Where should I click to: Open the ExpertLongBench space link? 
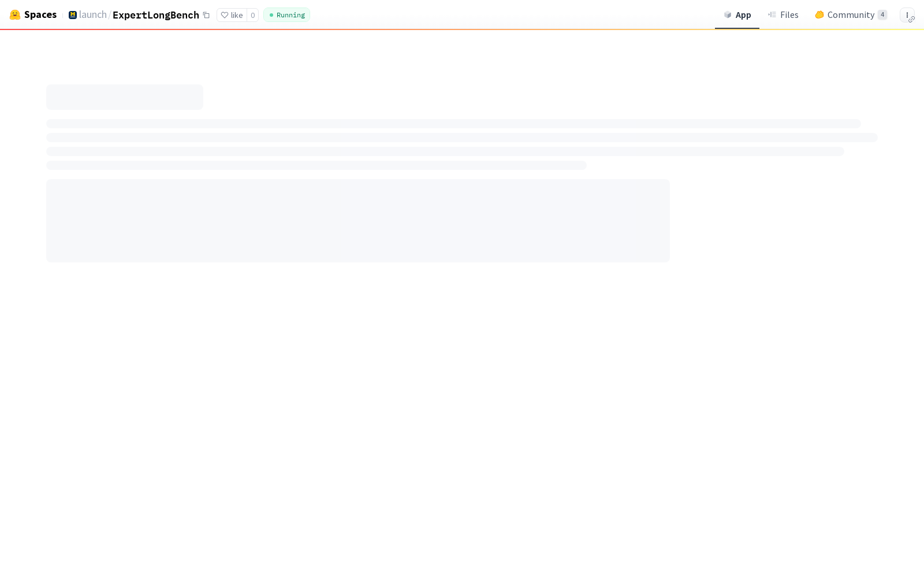click(156, 15)
